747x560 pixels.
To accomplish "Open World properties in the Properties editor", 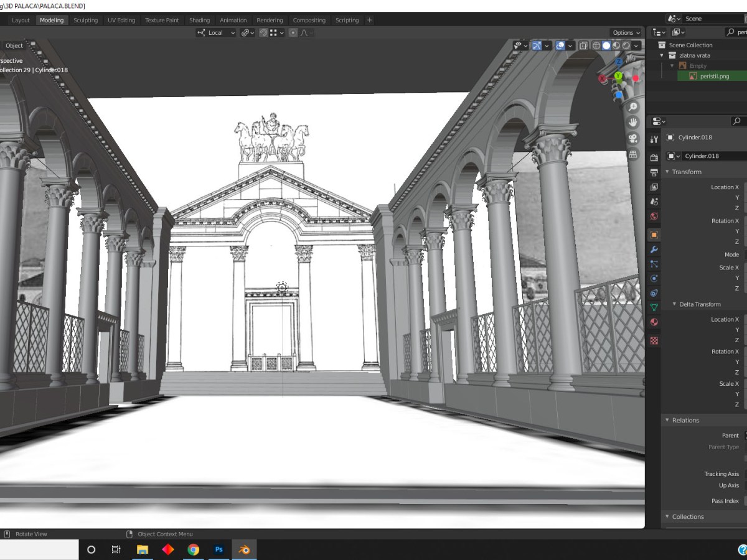I will coord(654,216).
